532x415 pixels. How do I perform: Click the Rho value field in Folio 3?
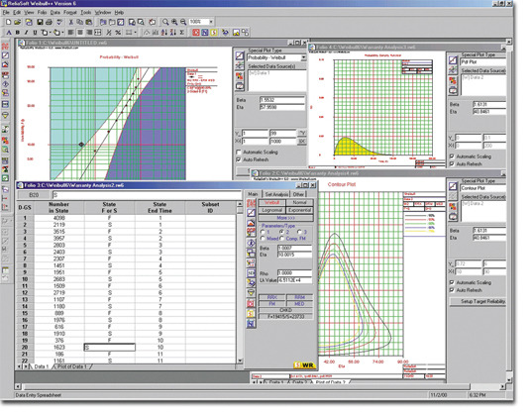tap(294, 273)
